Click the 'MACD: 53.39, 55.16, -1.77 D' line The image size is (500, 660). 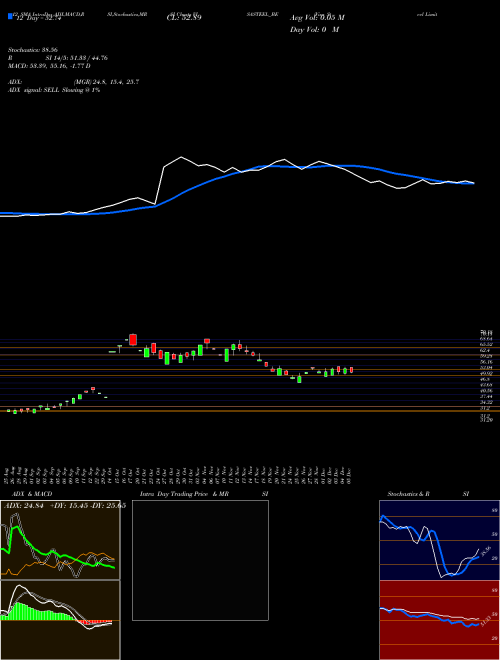click(x=49, y=66)
